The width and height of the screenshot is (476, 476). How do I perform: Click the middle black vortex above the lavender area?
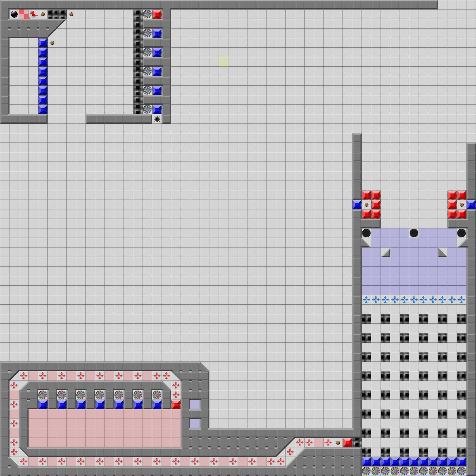click(414, 233)
